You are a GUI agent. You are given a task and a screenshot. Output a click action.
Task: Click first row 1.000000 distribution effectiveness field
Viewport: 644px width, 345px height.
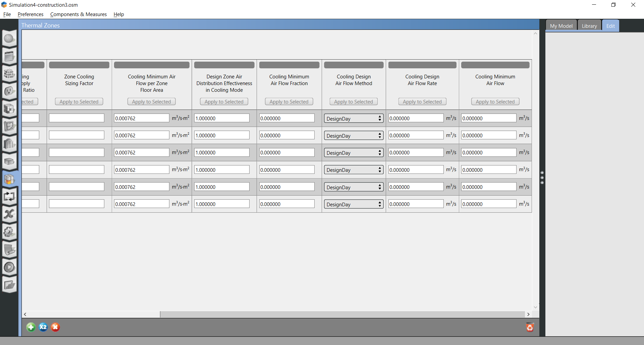(222, 118)
